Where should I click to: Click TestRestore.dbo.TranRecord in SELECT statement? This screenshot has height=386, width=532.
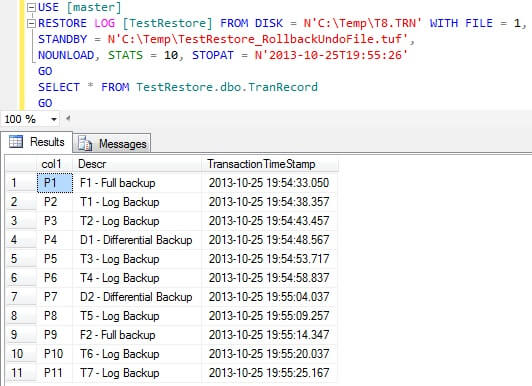click(x=227, y=87)
